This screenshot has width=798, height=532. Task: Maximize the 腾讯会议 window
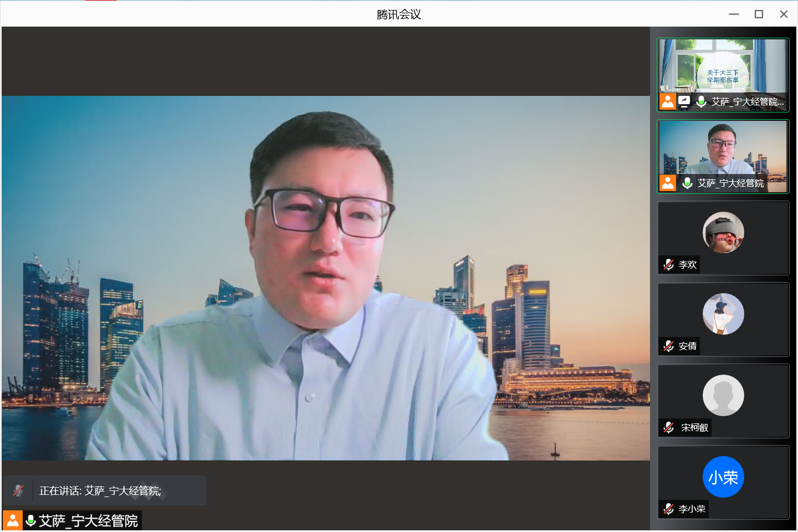(759, 14)
